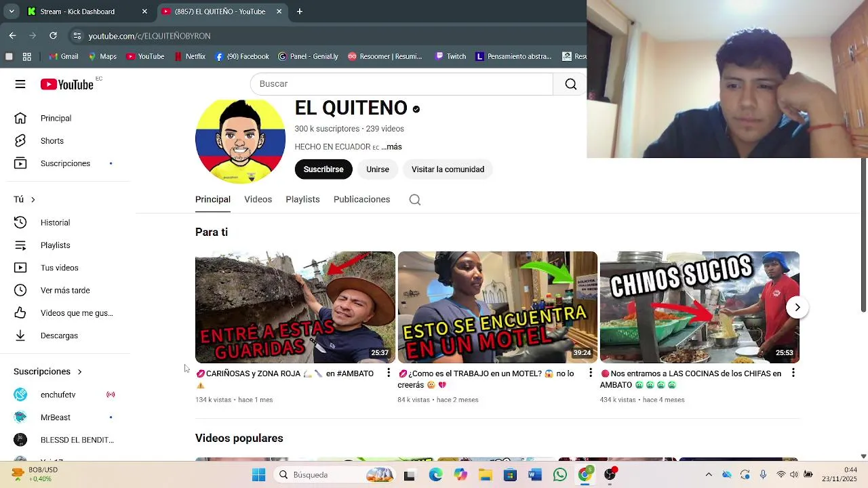Open site information icon in address bar

click(77, 35)
